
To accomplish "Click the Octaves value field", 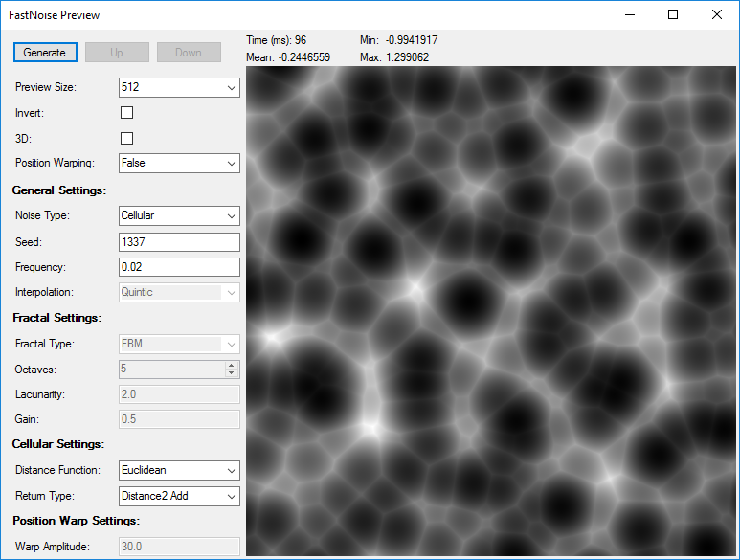I will pyautogui.click(x=172, y=370).
